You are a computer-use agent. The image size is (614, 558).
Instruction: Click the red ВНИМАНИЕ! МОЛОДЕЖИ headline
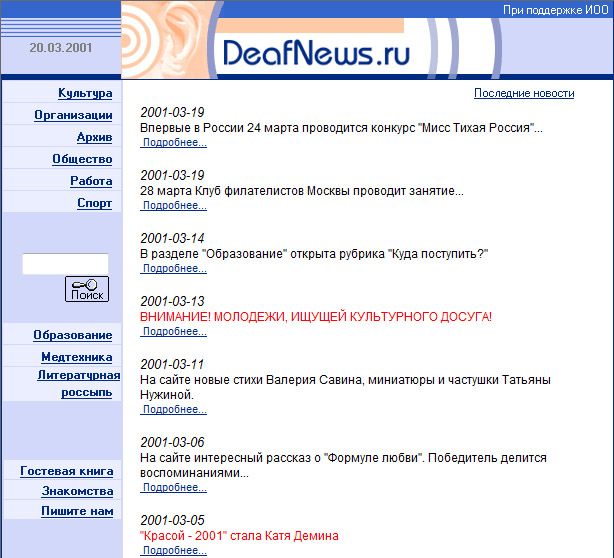click(x=316, y=316)
